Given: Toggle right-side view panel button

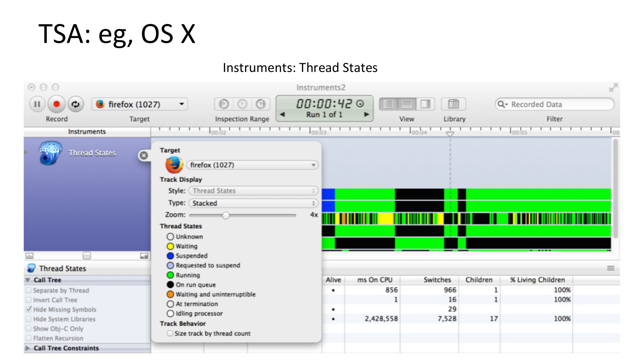Looking at the screenshot, I should (x=425, y=104).
